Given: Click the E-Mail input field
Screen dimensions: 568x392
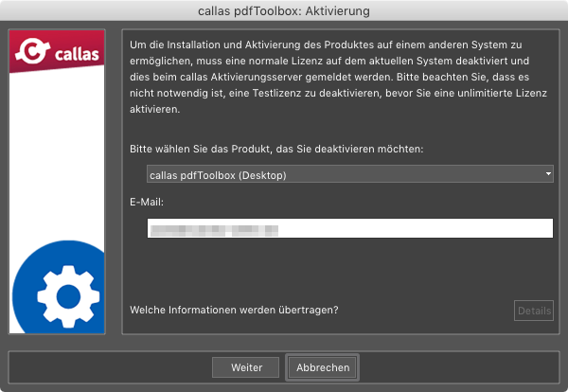Looking at the screenshot, I should pyautogui.click(x=350, y=228).
